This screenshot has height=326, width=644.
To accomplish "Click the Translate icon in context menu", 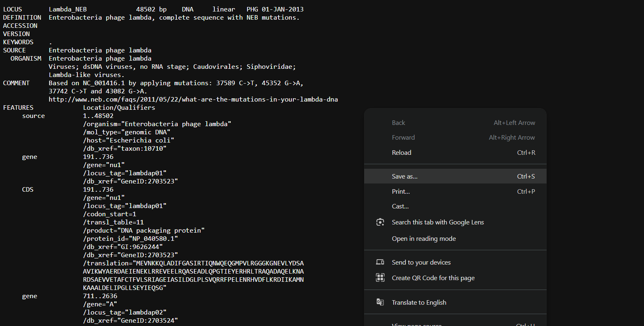I will (380, 302).
